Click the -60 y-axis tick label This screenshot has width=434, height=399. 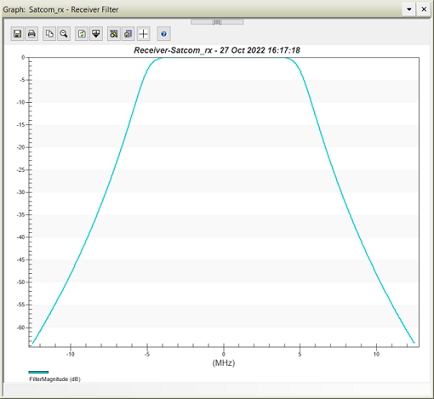[21, 327]
